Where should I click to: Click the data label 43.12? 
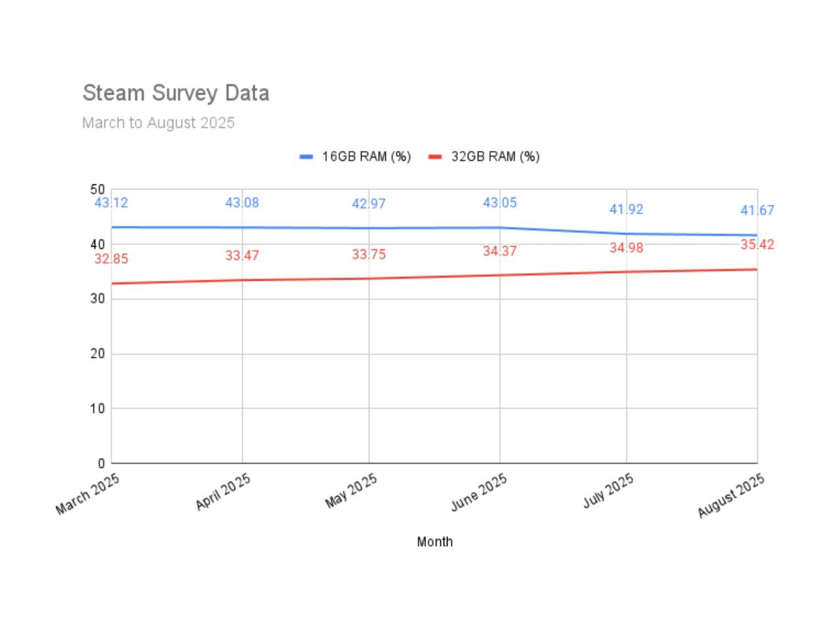pos(111,203)
